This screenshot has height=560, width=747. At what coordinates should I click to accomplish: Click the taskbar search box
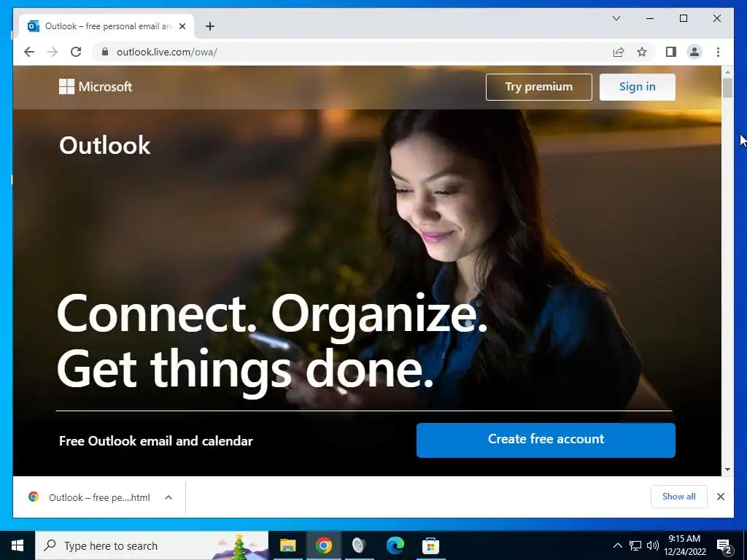point(152,545)
